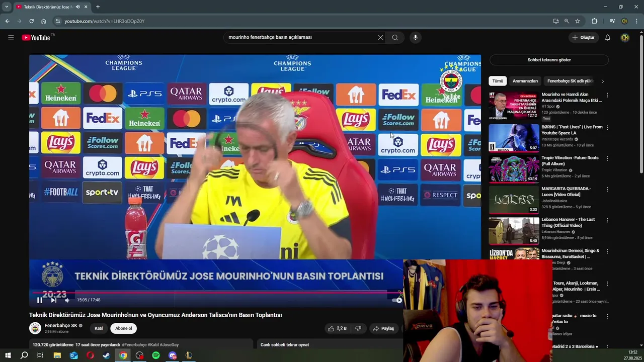Go to YouTube home via logo
The image size is (644, 362).
(x=36, y=37)
